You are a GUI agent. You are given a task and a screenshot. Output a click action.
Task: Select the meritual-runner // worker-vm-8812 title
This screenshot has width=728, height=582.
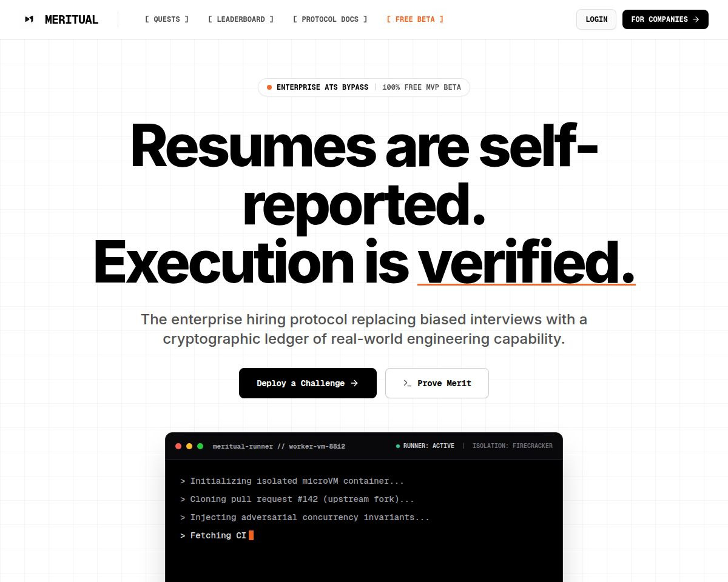click(279, 446)
